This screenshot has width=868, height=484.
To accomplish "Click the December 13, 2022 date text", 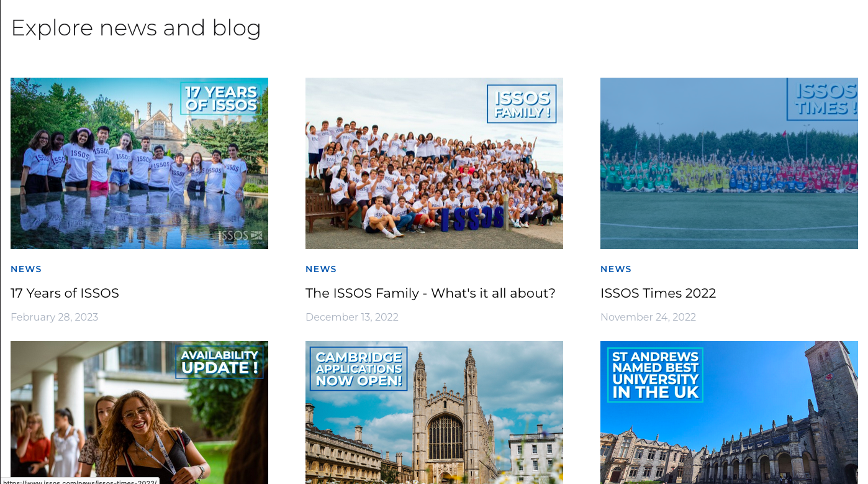I will coord(352,317).
